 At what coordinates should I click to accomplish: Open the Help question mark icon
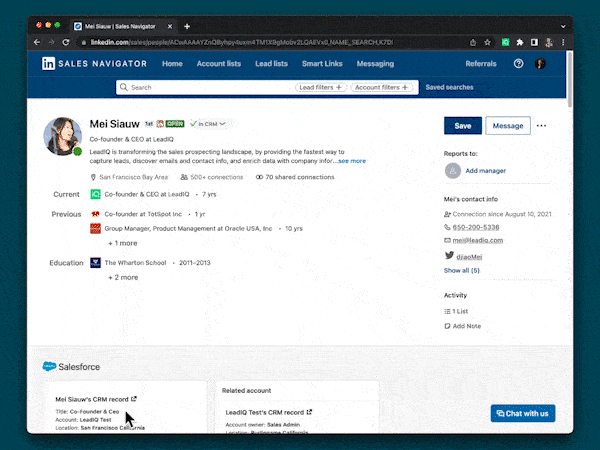point(518,64)
